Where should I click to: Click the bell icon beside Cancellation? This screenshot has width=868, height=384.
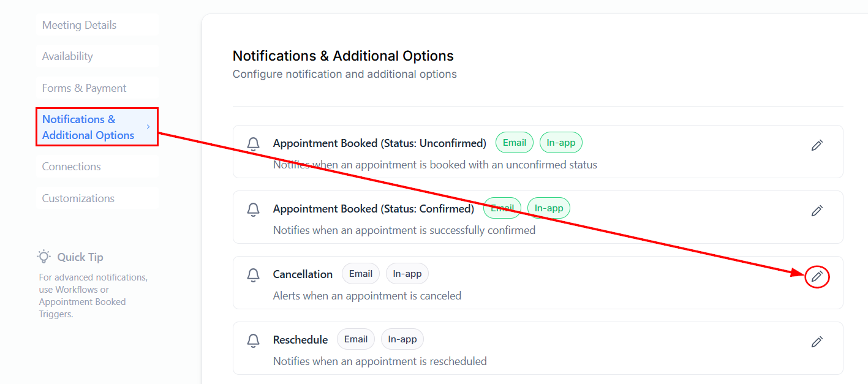tap(253, 275)
